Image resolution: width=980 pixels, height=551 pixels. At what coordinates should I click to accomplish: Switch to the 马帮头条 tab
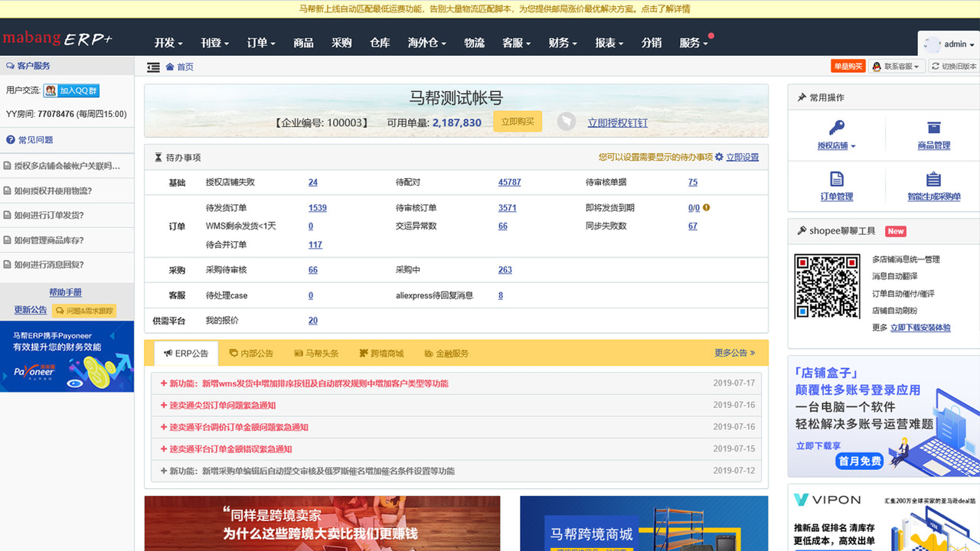pyautogui.click(x=316, y=354)
